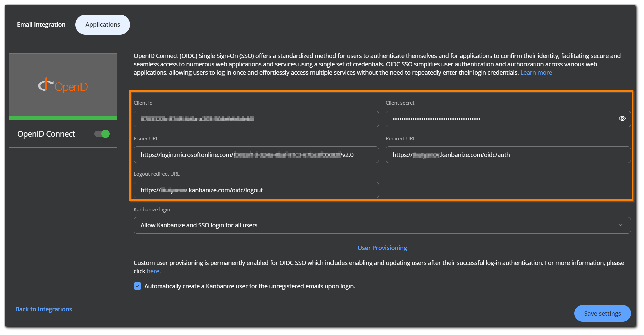Click the Client secret label

[x=400, y=103]
